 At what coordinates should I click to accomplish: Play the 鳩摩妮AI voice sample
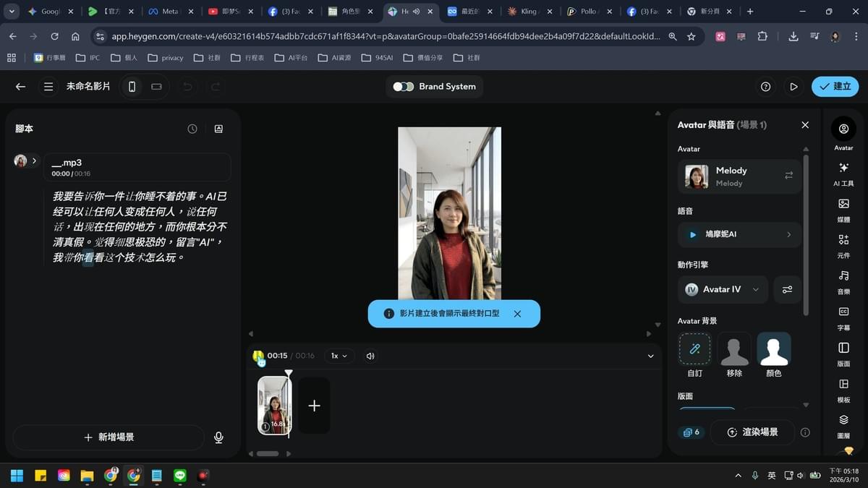[x=693, y=235]
